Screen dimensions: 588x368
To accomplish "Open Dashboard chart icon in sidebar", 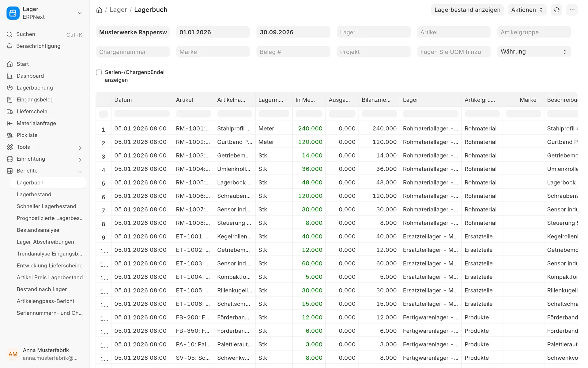I will (10, 76).
